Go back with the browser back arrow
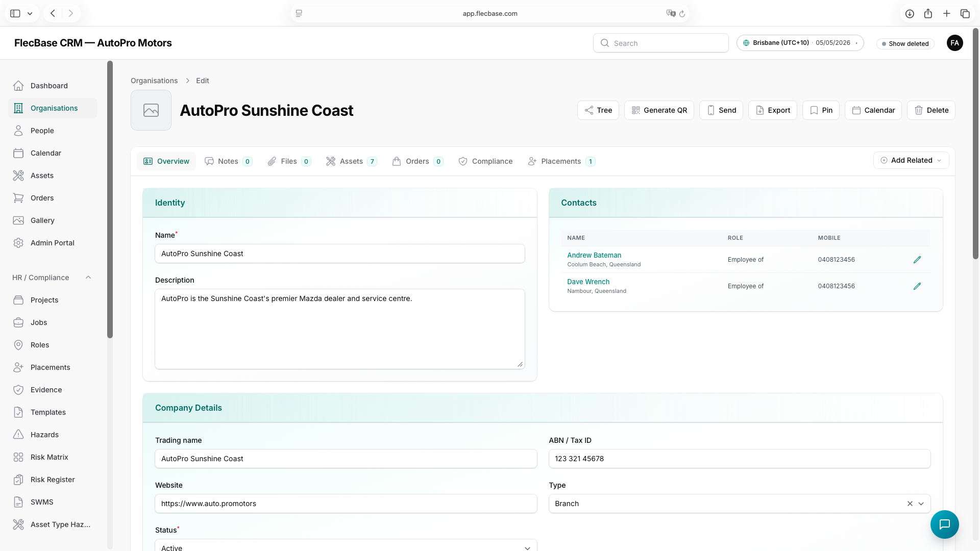This screenshot has width=980, height=551. click(x=53, y=14)
